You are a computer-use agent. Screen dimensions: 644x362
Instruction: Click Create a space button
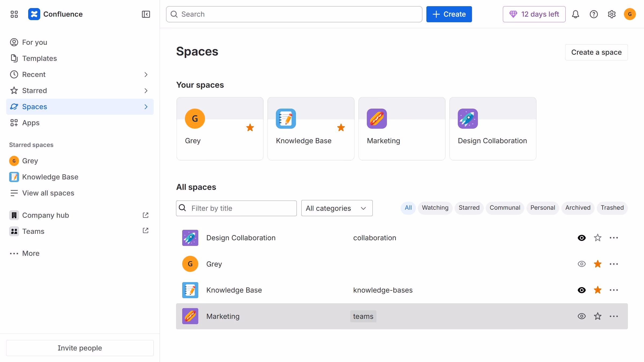[596, 52]
